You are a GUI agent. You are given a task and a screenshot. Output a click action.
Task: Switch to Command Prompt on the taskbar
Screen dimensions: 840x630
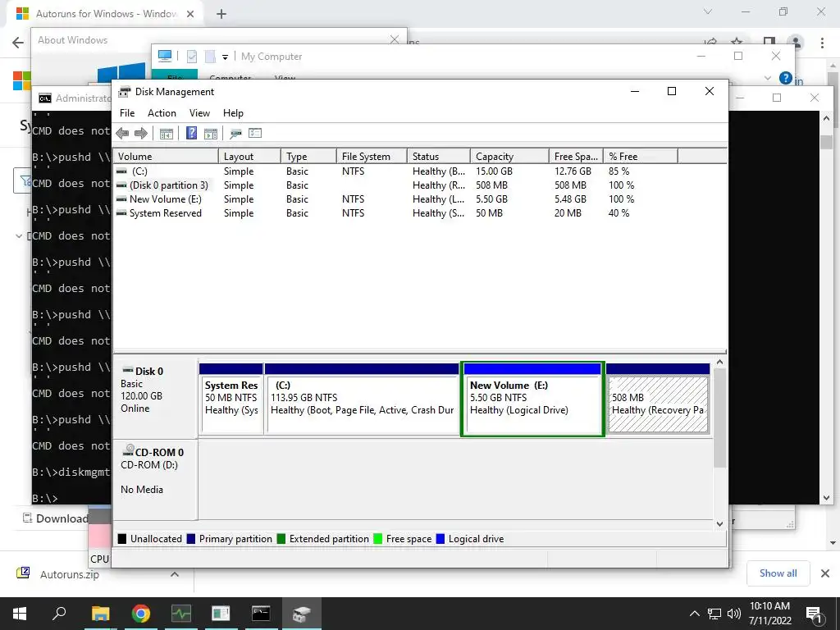[261, 614]
